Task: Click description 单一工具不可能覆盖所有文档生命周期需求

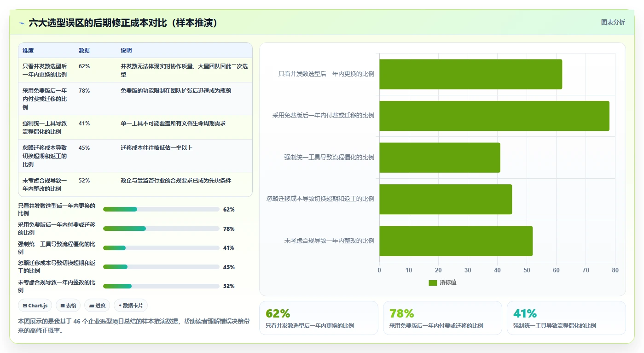Action: point(173,124)
